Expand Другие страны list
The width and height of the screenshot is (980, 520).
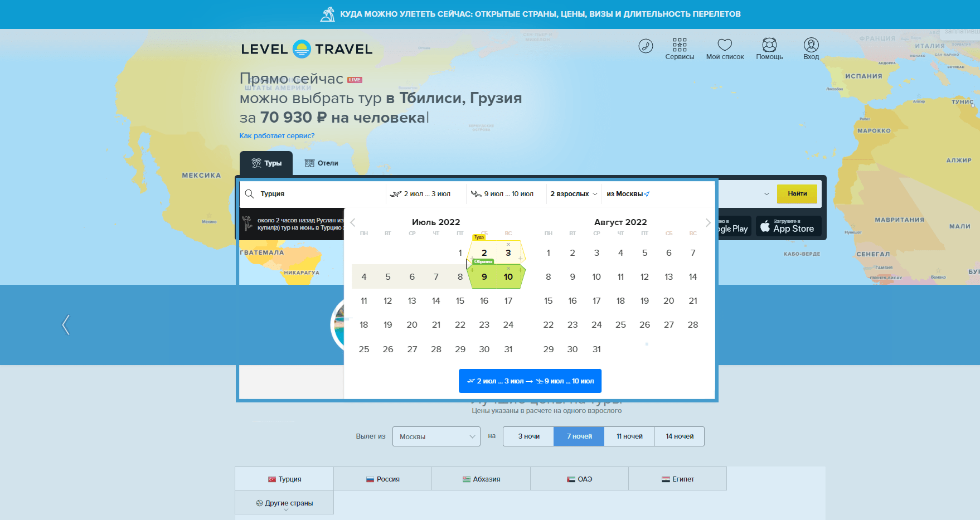pos(284,503)
